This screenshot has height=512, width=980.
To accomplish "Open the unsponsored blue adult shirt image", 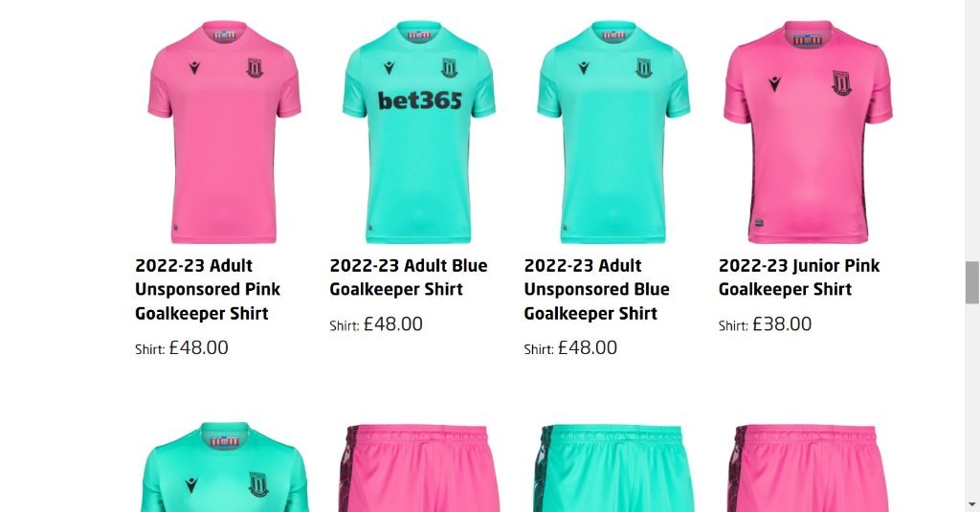I will pos(613,132).
